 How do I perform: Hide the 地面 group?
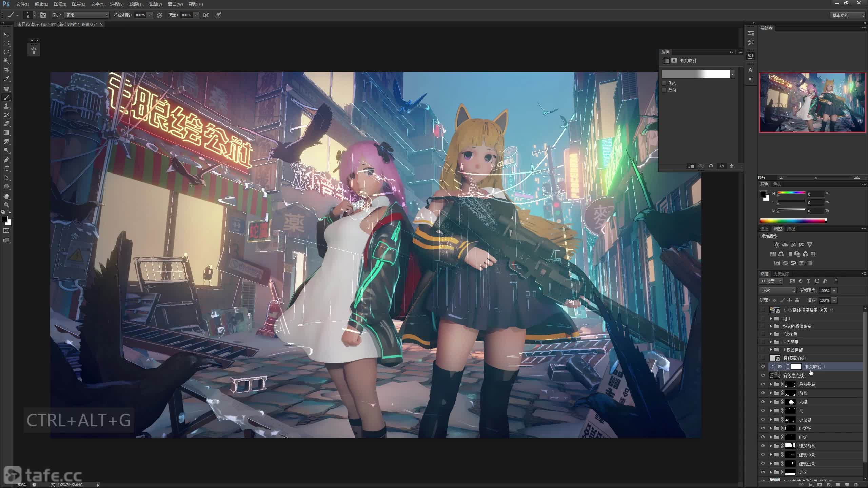[x=763, y=472]
